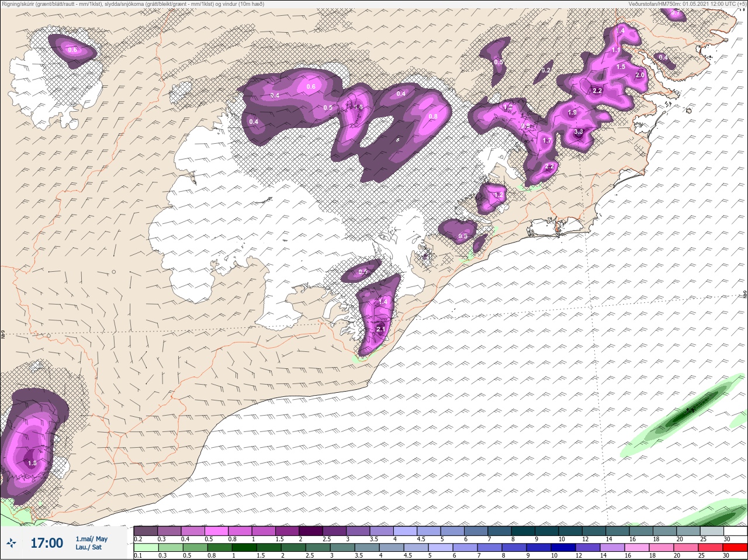Click the 0.7 precipitation value on the map
This screenshot has height=560, width=748.
click(676, 12)
